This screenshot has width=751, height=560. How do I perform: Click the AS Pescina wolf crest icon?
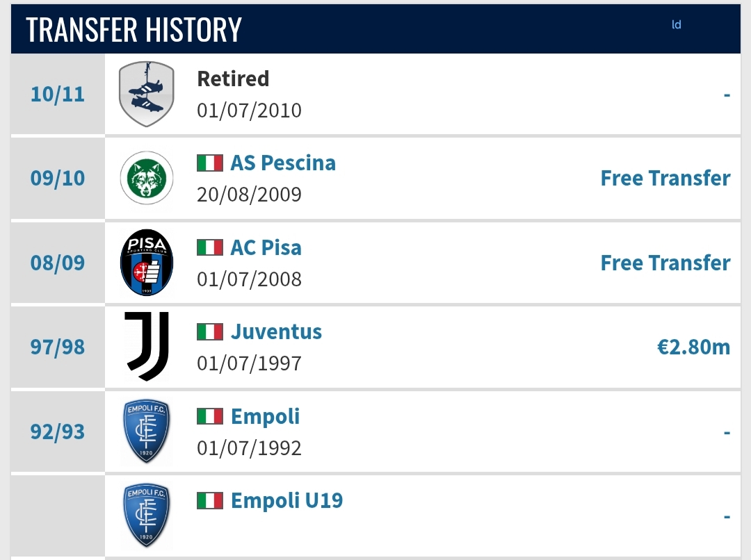point(147,178)
